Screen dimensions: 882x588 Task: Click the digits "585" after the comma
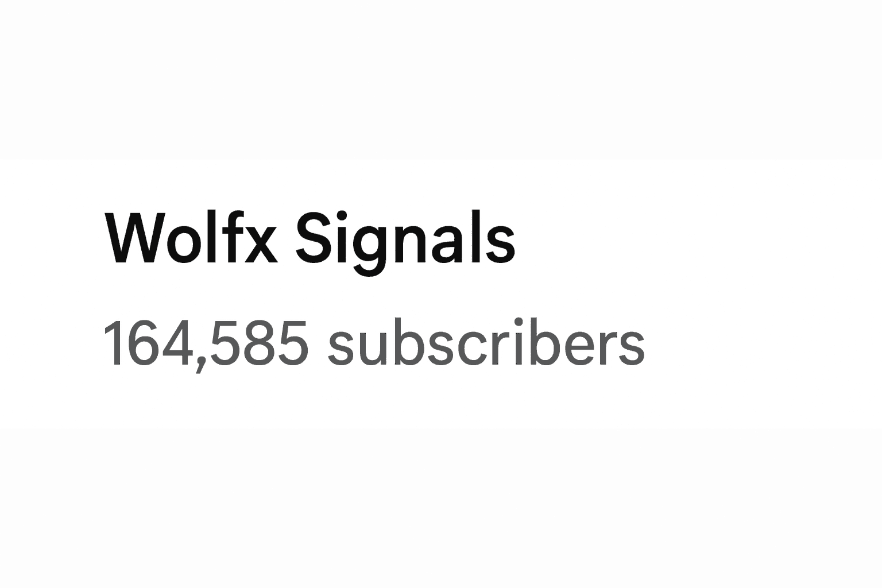point(258,343)
